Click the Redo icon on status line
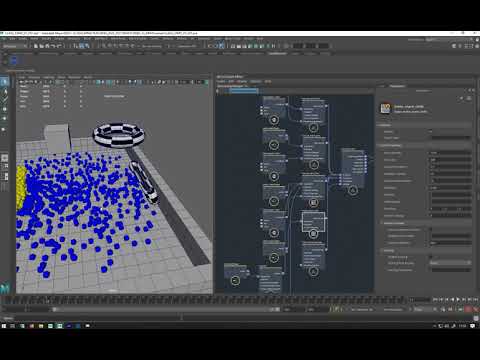 point(59,46)
